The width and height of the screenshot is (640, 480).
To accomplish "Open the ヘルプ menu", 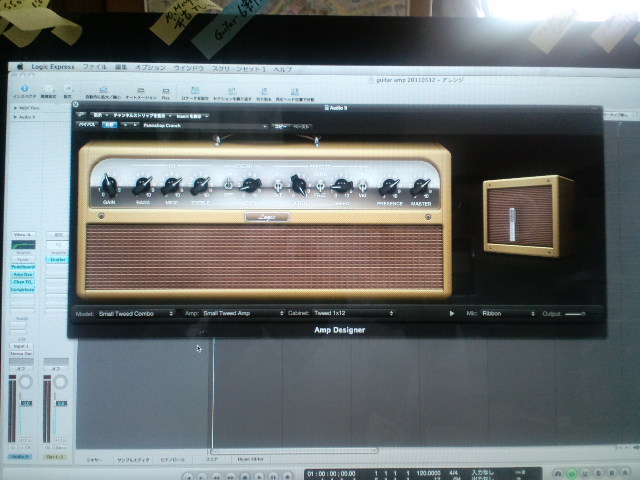I will (283, 69).
